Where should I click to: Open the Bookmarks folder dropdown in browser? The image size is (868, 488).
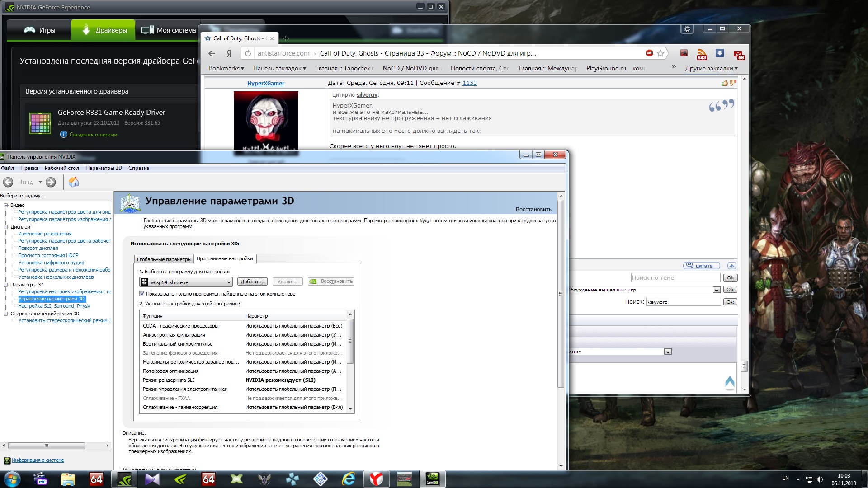pyautogui.click(x=226, y=68)
